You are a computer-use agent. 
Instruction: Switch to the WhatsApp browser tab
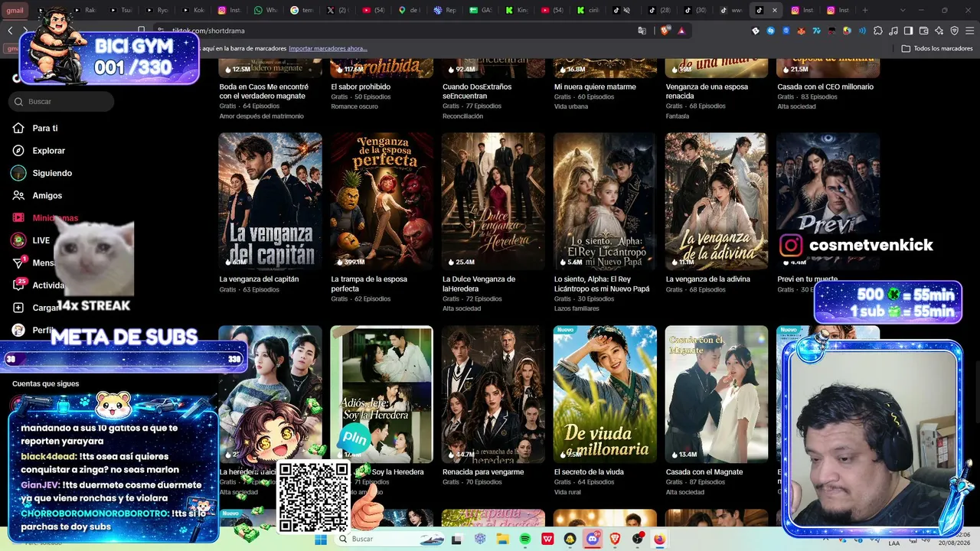266,10
